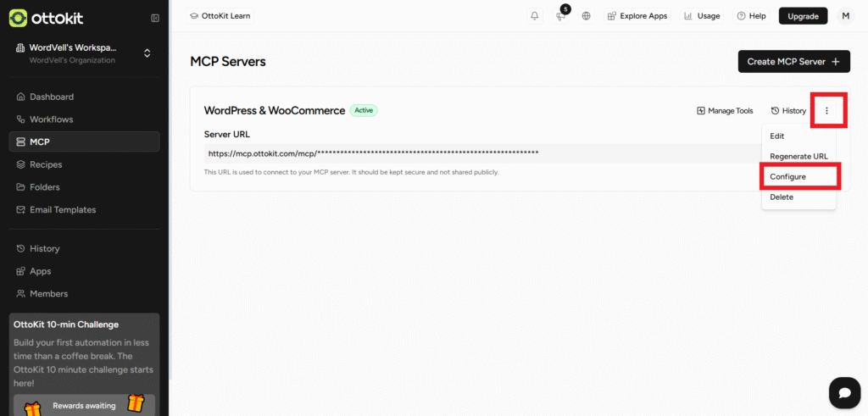Click OttoKit 10-min Challenge title
This screenshot has width=868, height=416.
[x=66, y=324]
